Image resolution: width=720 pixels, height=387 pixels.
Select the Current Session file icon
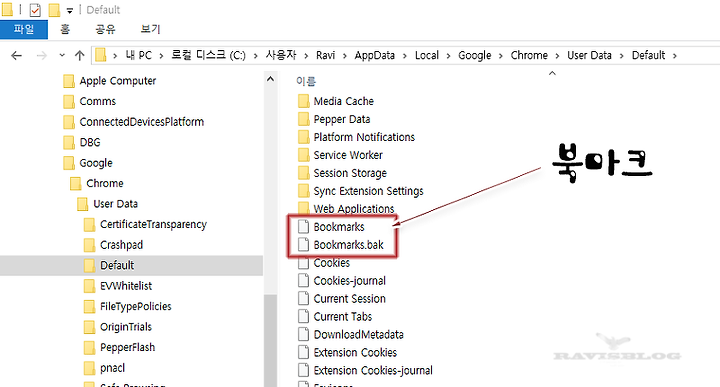click(x=304, y=298)
